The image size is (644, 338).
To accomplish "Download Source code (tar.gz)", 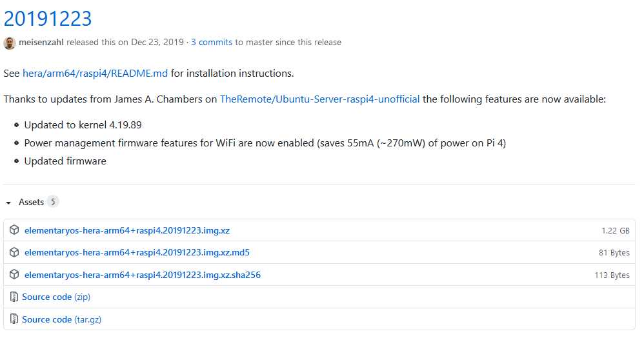I will (x=61, y=319).
